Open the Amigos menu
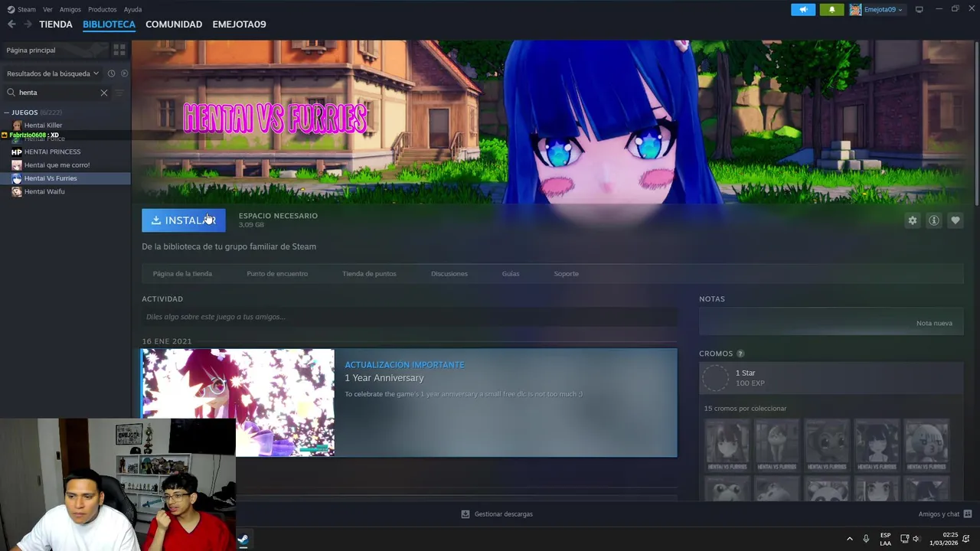 click(70, 9)
